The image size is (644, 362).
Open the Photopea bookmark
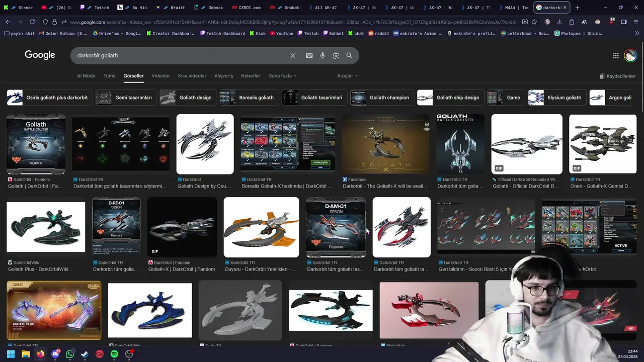coord(579,33)
